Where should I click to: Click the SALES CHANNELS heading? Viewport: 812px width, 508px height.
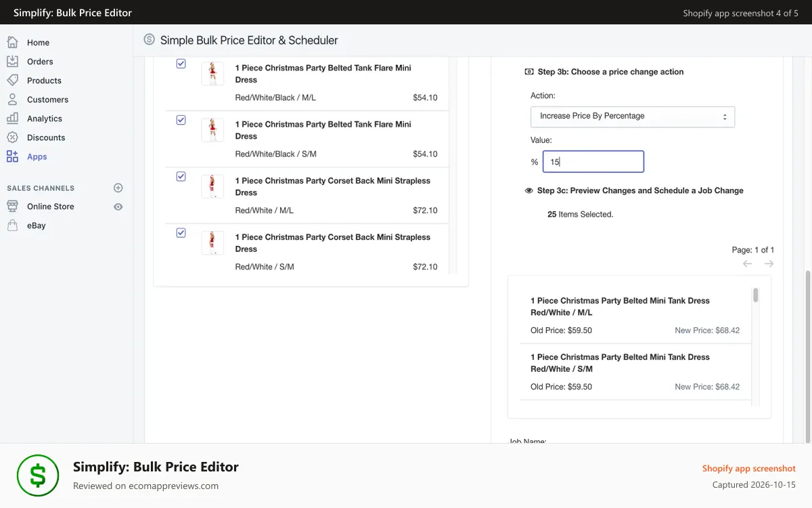pyautogui.click(x=41, y=188)
